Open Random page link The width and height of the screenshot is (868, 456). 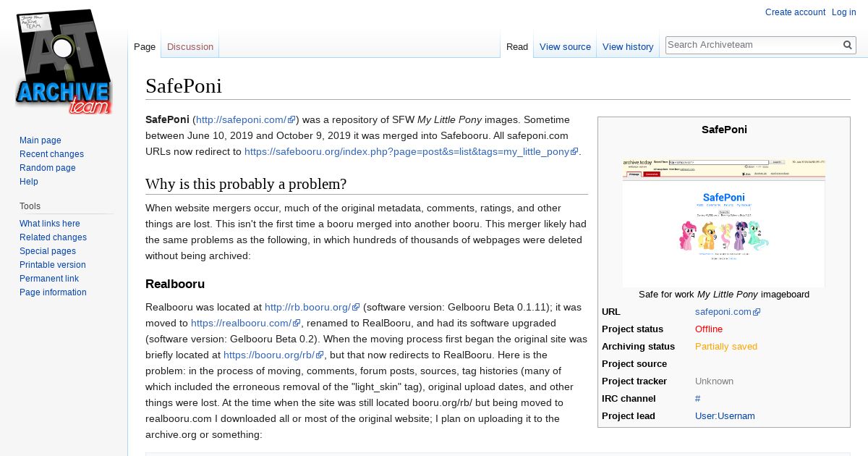click(48, 168)
